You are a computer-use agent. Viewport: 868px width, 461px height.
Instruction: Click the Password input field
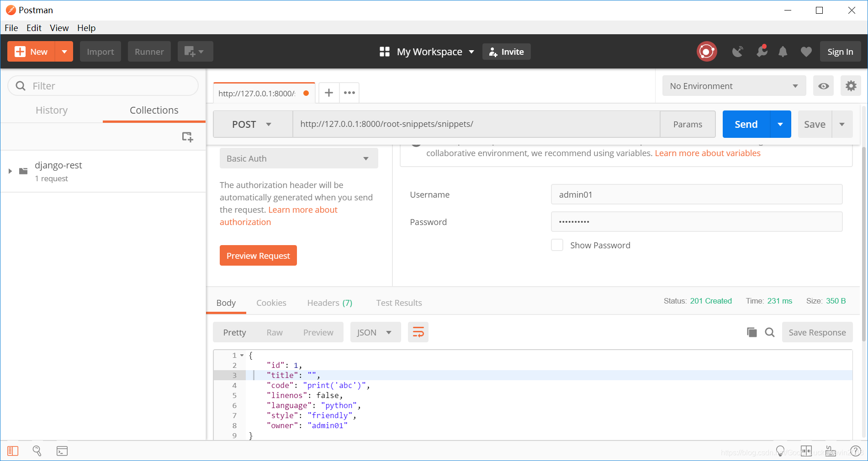coord(697,222)
